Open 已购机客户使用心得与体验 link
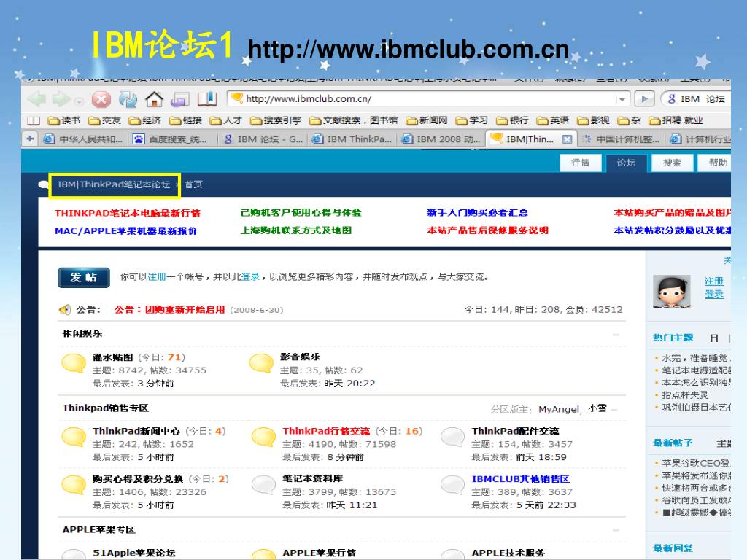This screenshot has height=560, width=747. (x=301, y=212)
